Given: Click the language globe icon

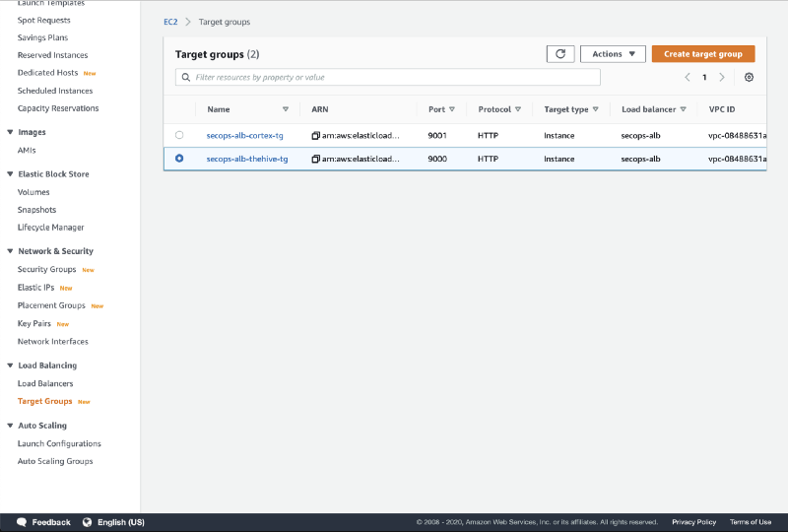Looking at the screenshot, I should [87, 522].
